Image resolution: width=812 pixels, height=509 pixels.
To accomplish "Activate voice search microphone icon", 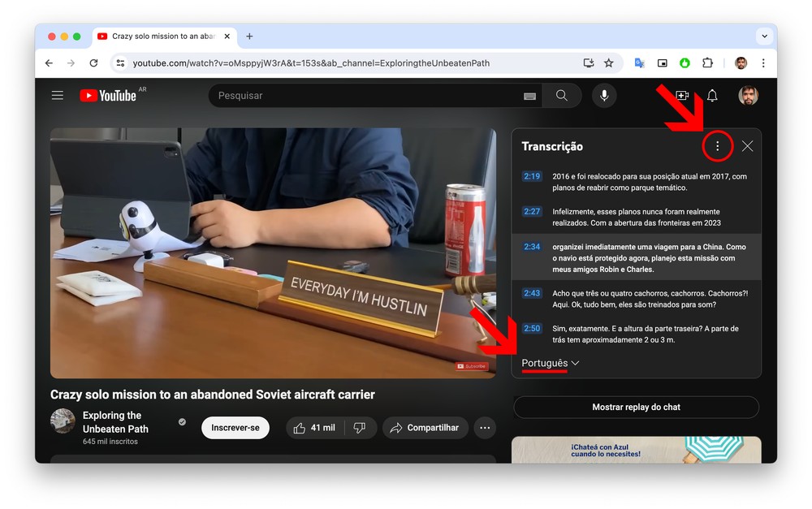I will (x=603, y=96).
